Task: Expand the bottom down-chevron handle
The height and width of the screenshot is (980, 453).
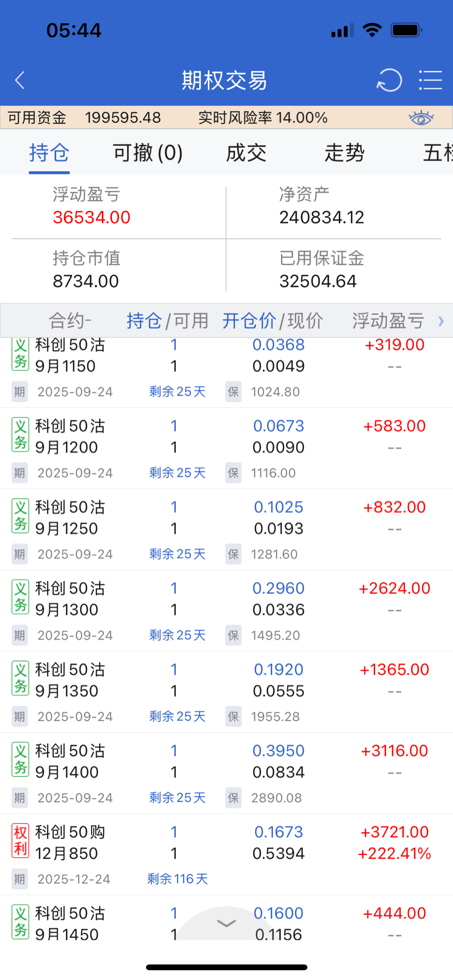Action: click(x=226, y=923)
